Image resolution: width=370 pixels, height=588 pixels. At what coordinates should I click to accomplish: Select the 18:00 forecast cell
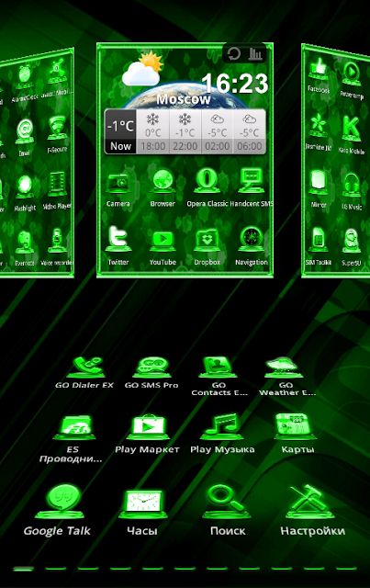coord(153,131)
